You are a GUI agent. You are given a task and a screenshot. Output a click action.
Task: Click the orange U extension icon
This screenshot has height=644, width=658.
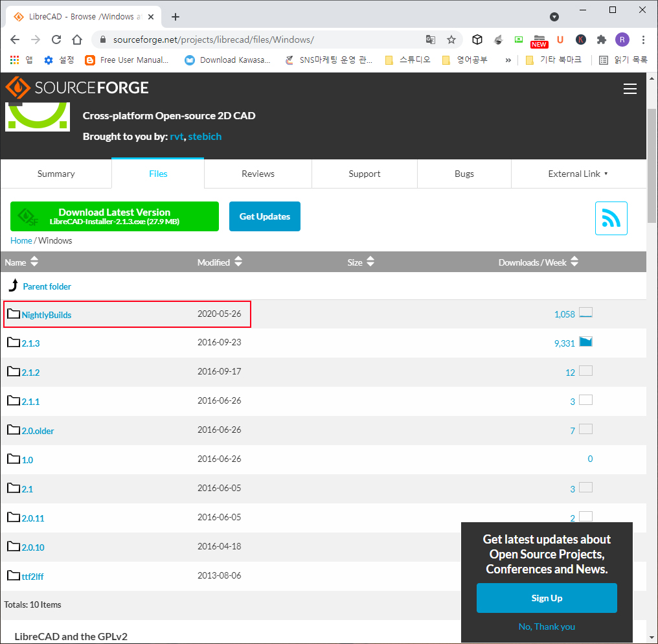[x=560, y=40]
